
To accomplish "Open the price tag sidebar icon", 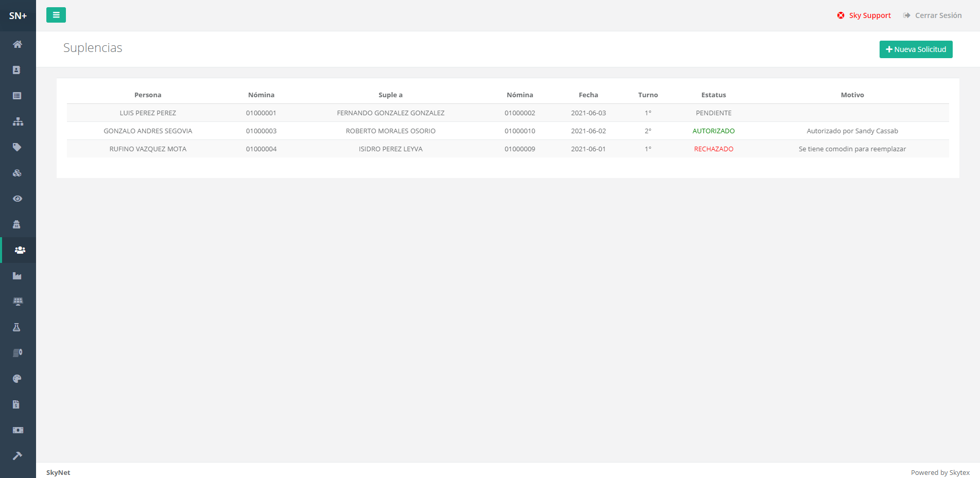I will point(18,147).
